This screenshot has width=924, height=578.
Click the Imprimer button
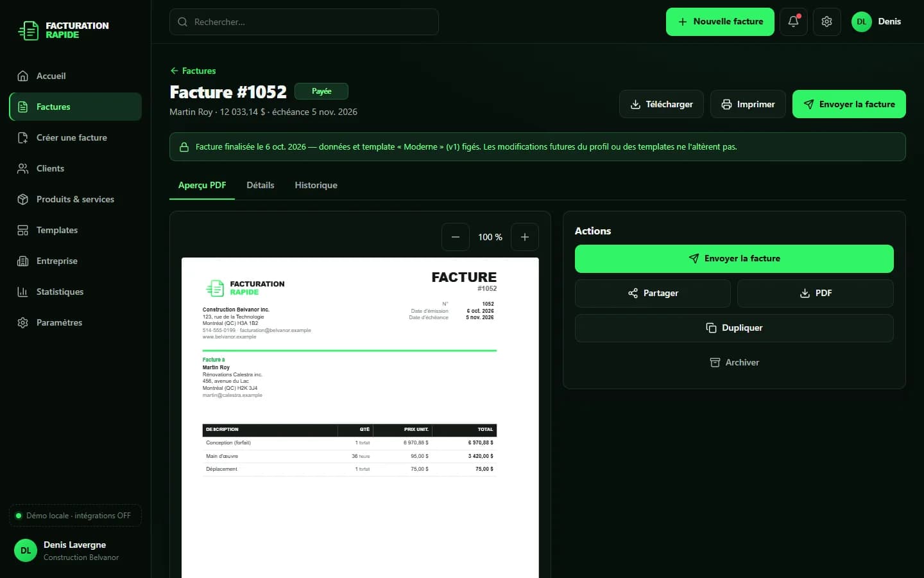748,104
